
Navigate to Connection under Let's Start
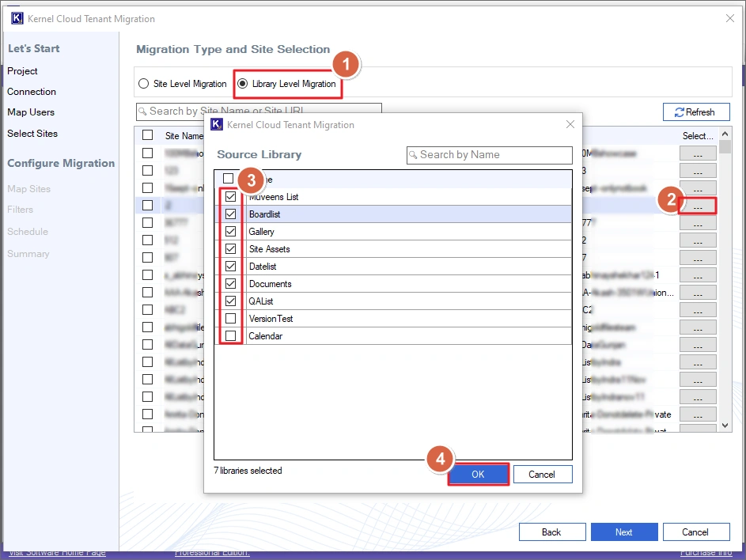click(x=32, y=91)
